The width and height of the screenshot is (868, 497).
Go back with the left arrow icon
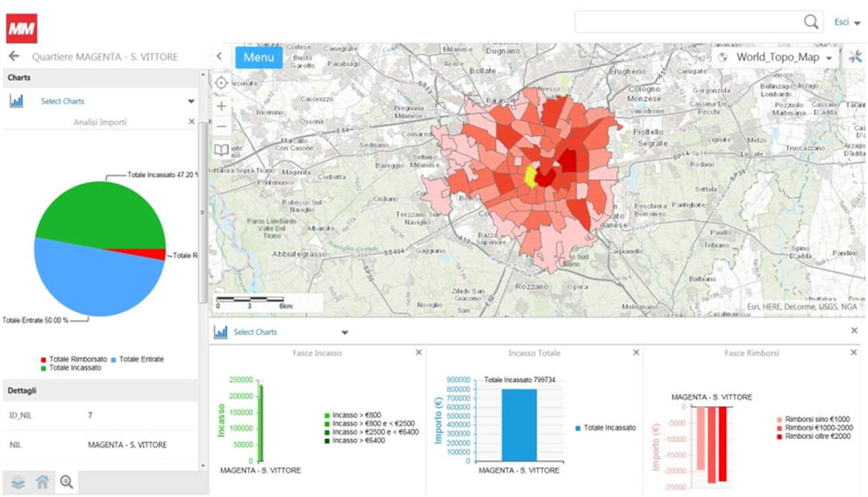pos(14,57)
